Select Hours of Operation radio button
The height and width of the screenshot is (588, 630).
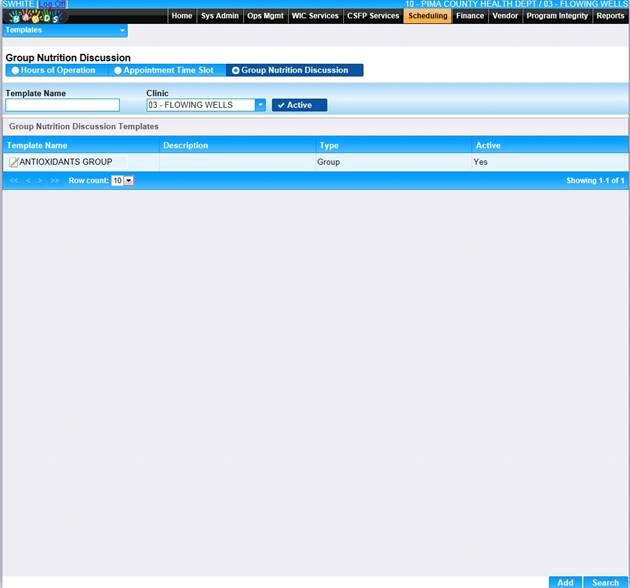point(15,71)
